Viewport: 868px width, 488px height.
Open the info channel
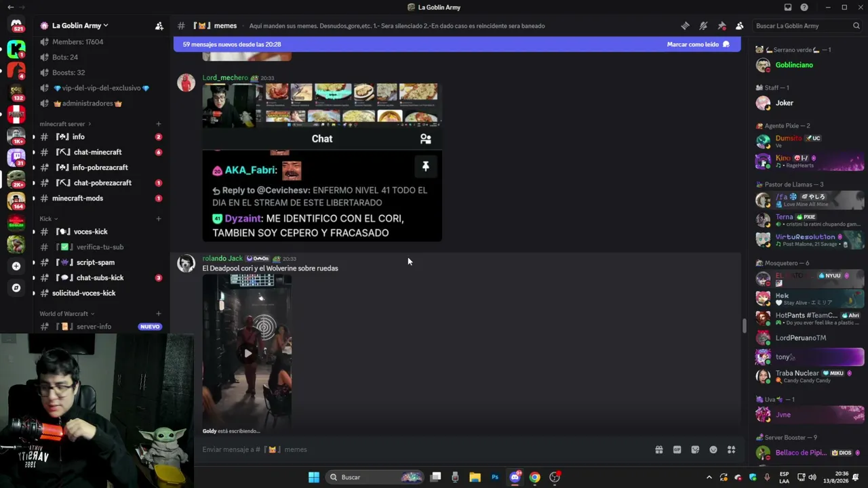[100, 137]
